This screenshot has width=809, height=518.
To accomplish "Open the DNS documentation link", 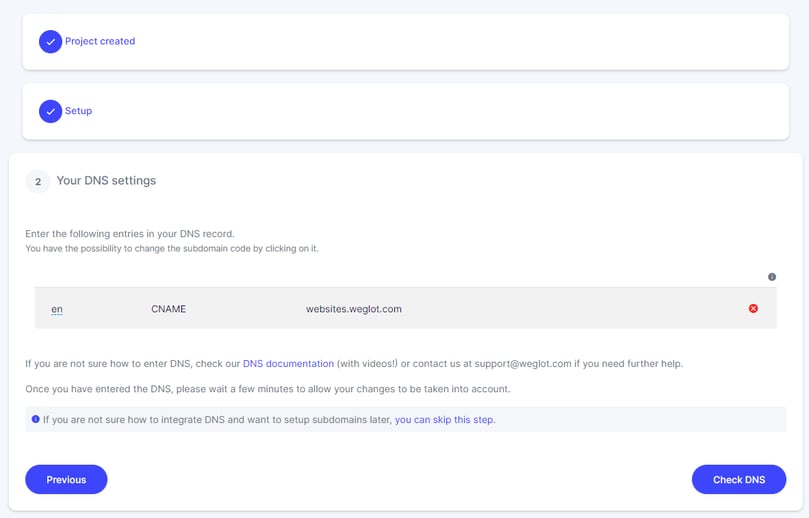I will click(288, 363).
